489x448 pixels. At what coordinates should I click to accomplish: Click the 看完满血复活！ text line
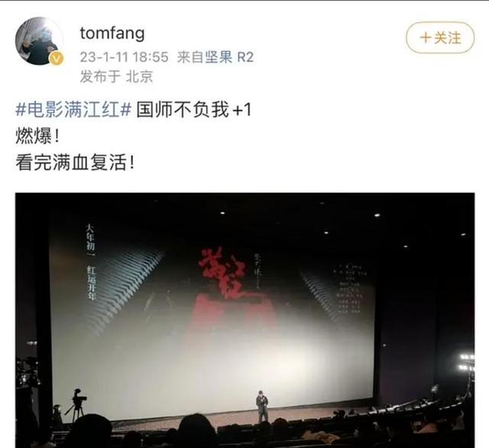pyautogui.click(x=75, y=163)
